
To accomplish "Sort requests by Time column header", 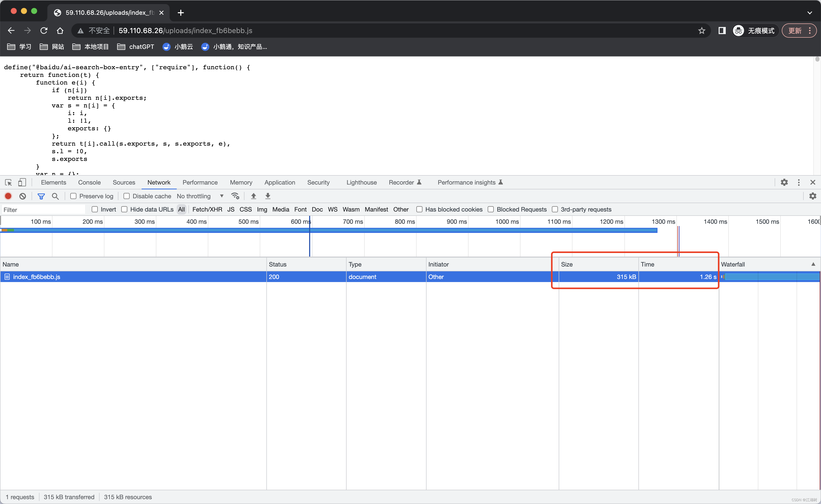I will pos(678,264).
